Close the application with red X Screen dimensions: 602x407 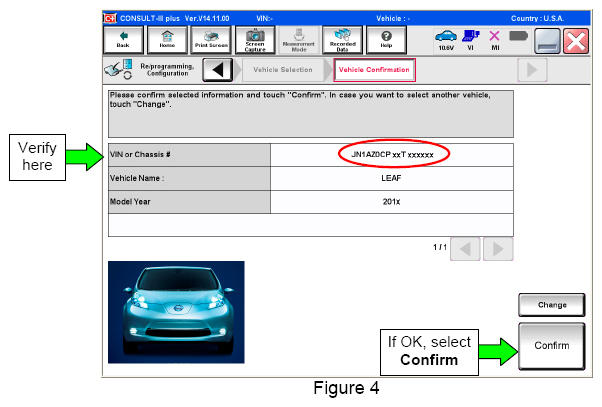tap(576, 41)
